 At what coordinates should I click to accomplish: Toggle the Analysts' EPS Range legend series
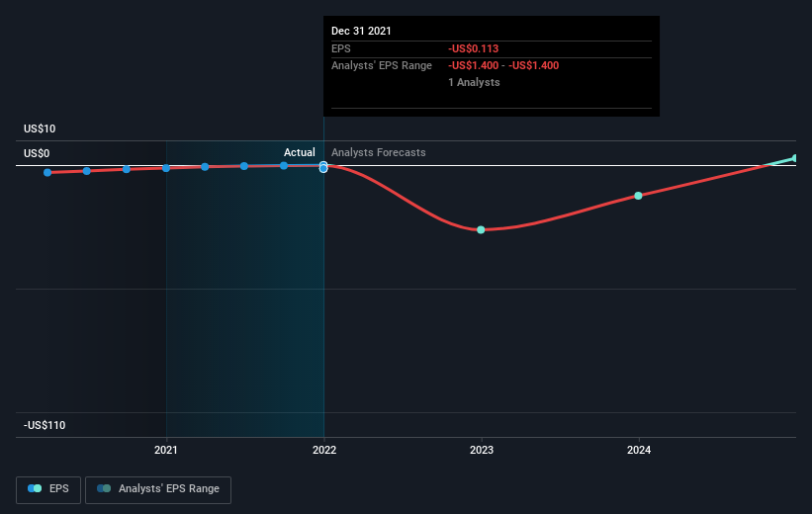point(158,489)
